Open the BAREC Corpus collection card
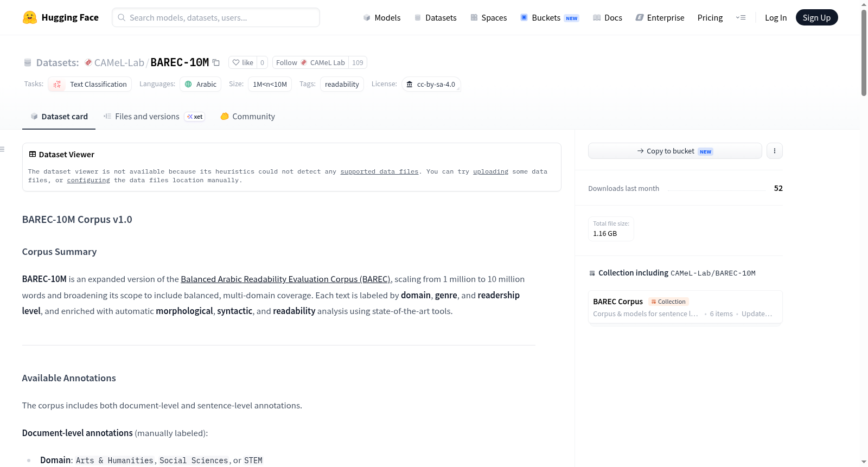868x467 pixels. pyautogui.click(x=685, y=307)
